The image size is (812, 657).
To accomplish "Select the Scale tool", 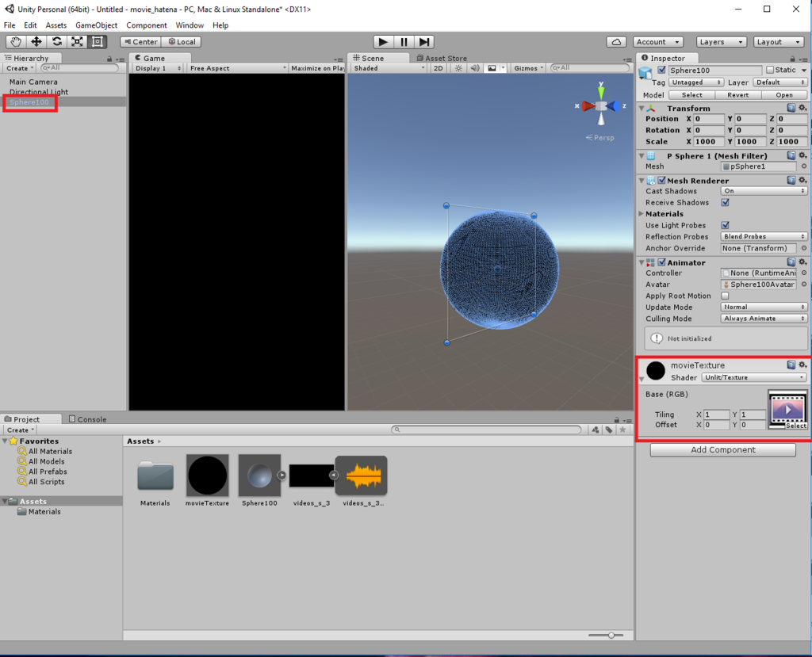I will [x=77, y=42].
